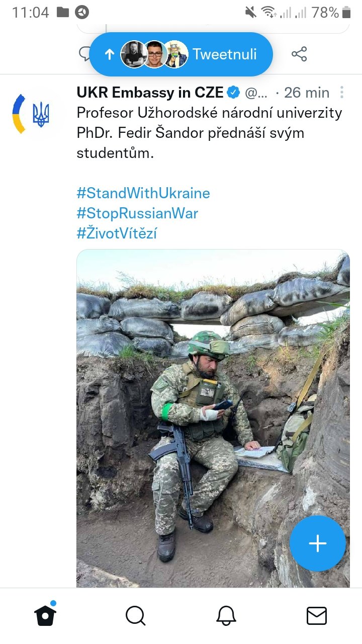Open Direct Messages envelope tab
The image size is (362, 644).
tap(317, 615)
